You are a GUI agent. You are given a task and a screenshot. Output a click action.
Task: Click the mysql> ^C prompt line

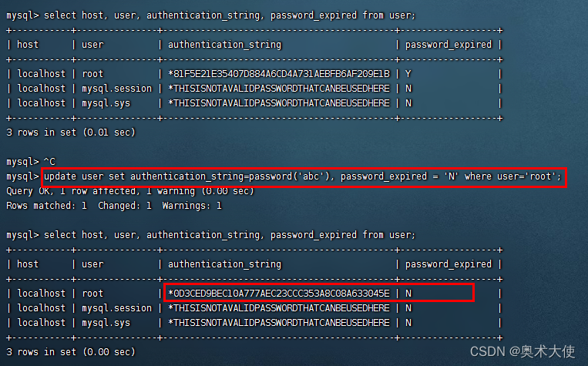click(x=31, y=162)
